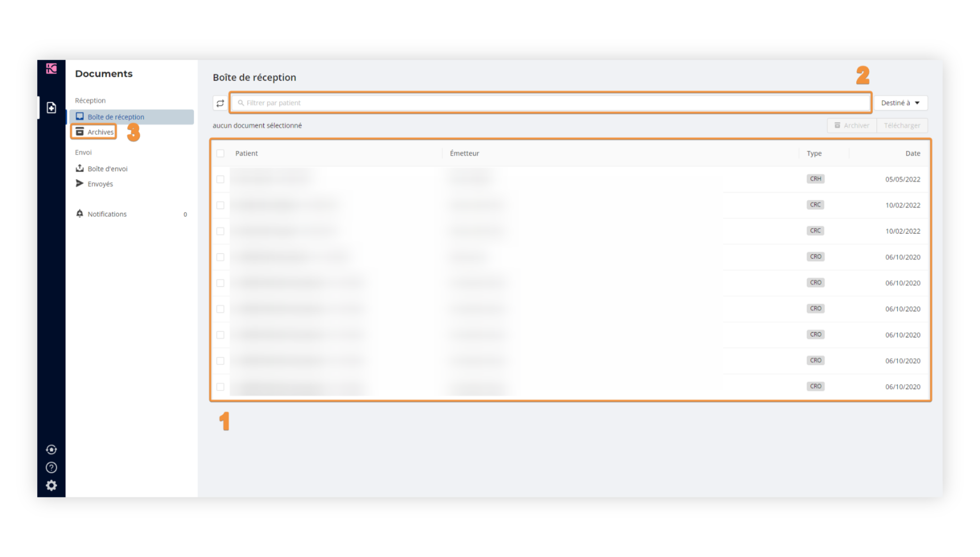Click the Notifications bell icon

pyautogui.click(x=80, y=214)
